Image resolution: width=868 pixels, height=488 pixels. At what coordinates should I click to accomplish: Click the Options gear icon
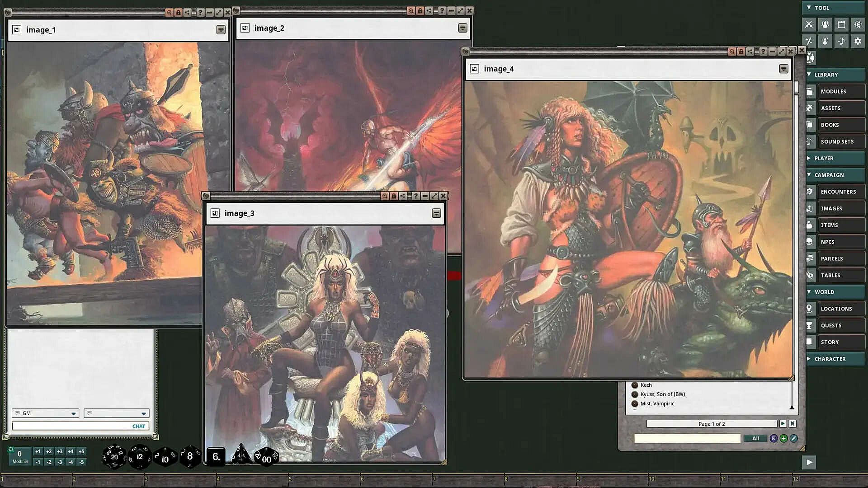click(858, 41)
